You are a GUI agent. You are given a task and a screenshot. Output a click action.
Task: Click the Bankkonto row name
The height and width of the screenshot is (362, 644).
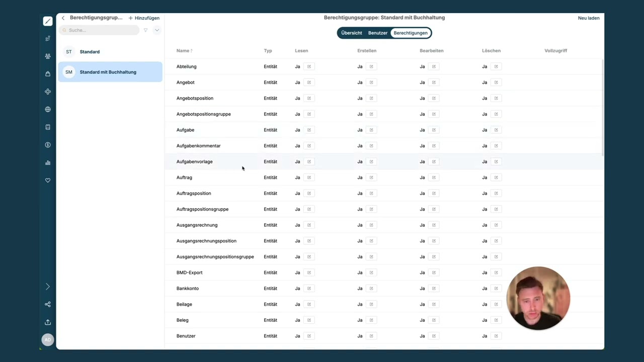pyautogui.click(x=187, y=288)
